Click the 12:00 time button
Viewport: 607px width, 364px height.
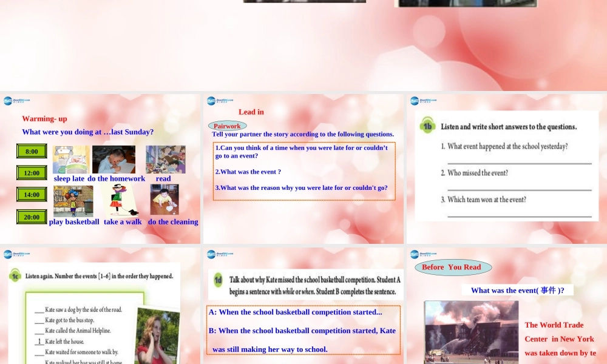pyautogui.click(x=32, y=173)
